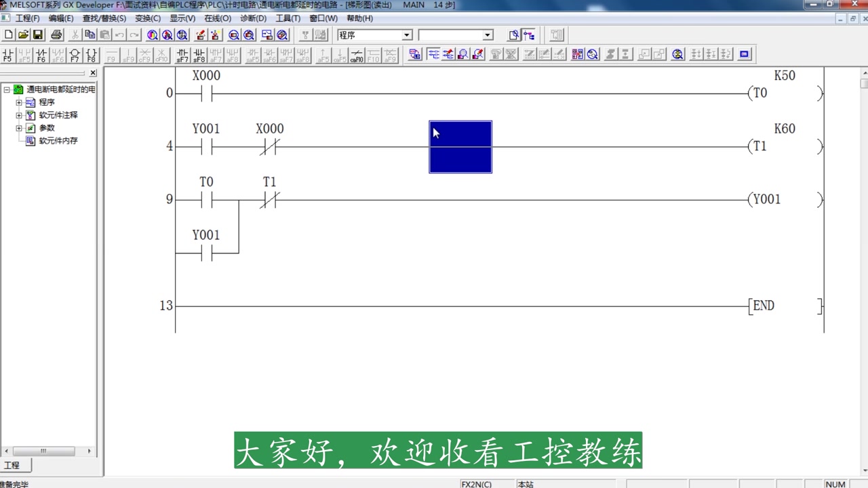Viewport: 868px width, 488px height.
Task: Insert invert operation result caF10 tool
Action: click(357, 55)
